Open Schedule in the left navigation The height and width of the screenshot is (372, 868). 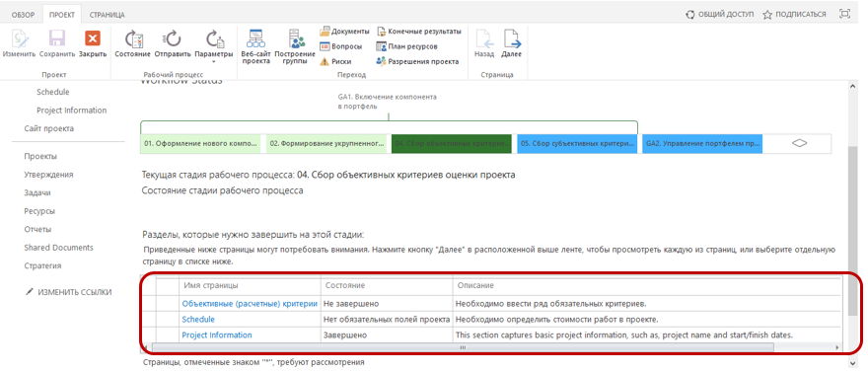[53, 92]
